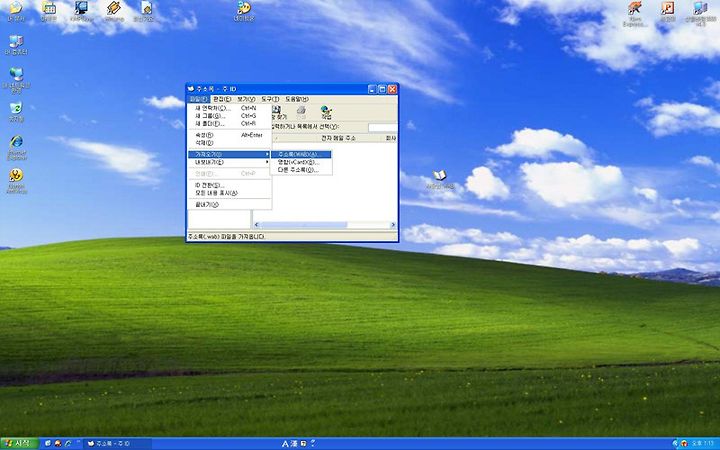Screen dimensions: 720x450
Task: Open the 시작 Start button
Action: [19, 444]
